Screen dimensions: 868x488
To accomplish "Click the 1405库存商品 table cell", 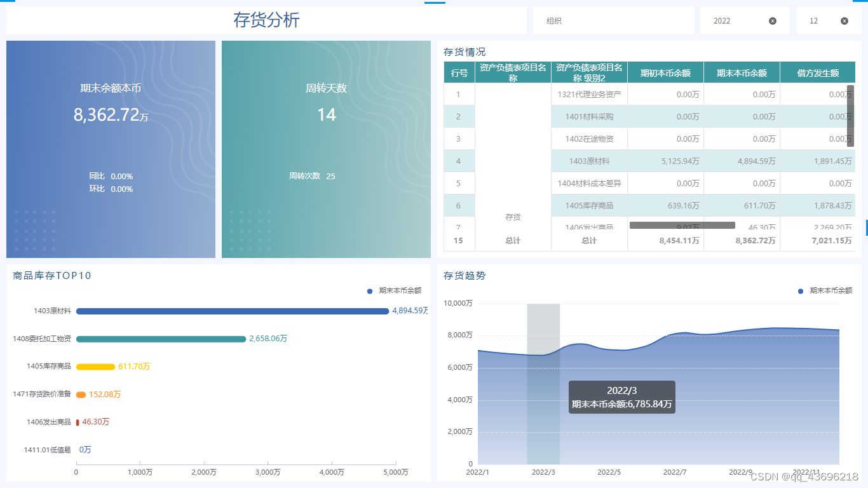I will [x=589, y=205].
